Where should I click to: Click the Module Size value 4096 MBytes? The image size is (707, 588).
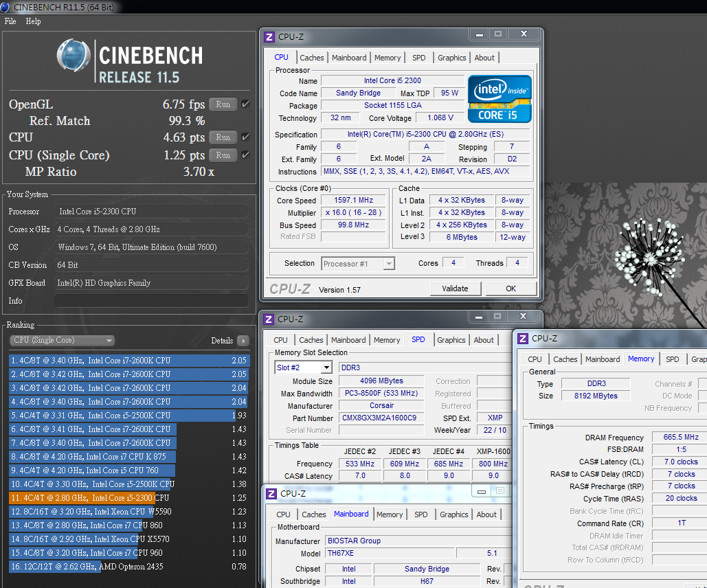pyautogui.click(x=381, y=381)
